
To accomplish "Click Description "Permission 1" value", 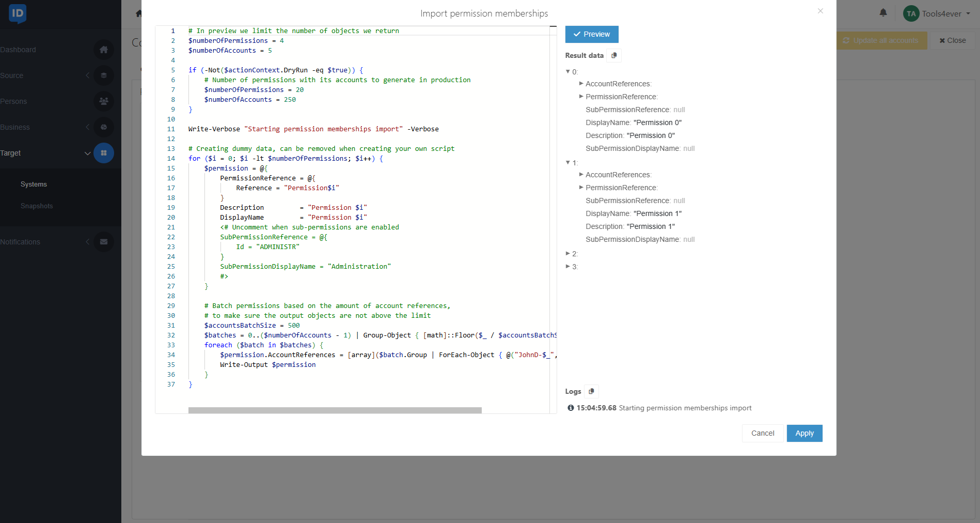I will 651,226.
